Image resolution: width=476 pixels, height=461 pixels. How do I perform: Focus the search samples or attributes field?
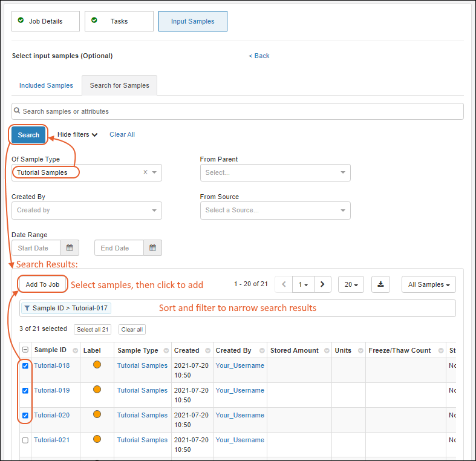click(x=238, y=111)
